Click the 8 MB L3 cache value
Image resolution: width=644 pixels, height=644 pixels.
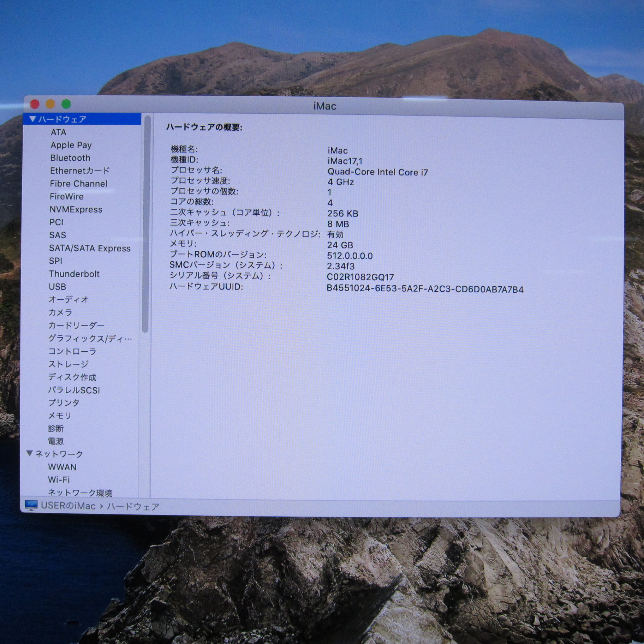click(x=338, y=224)
